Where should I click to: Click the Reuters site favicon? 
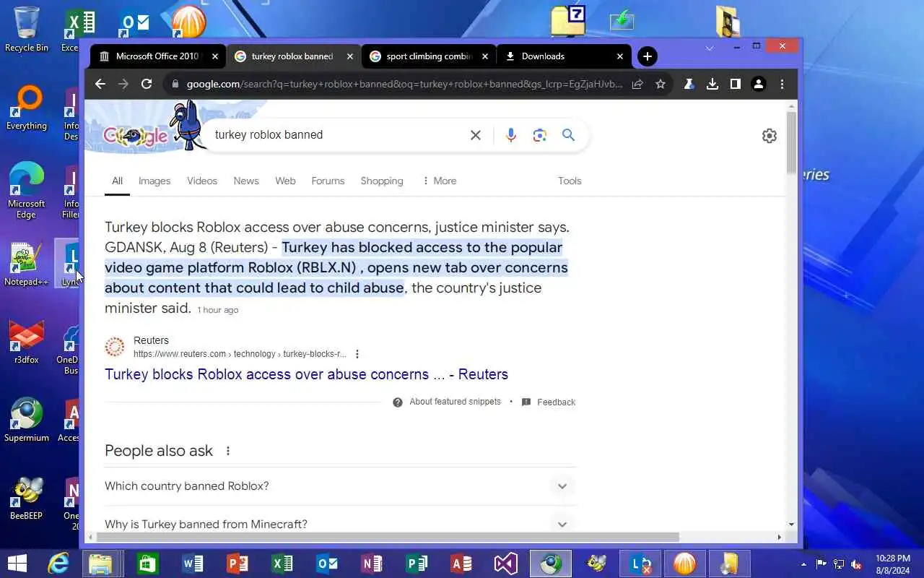click(x=115, y=347)
